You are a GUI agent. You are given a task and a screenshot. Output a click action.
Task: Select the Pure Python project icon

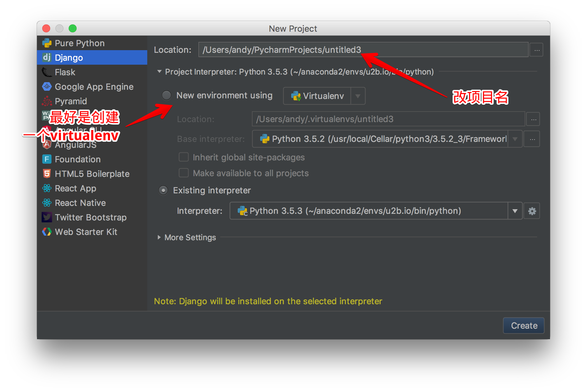[47, 43]
